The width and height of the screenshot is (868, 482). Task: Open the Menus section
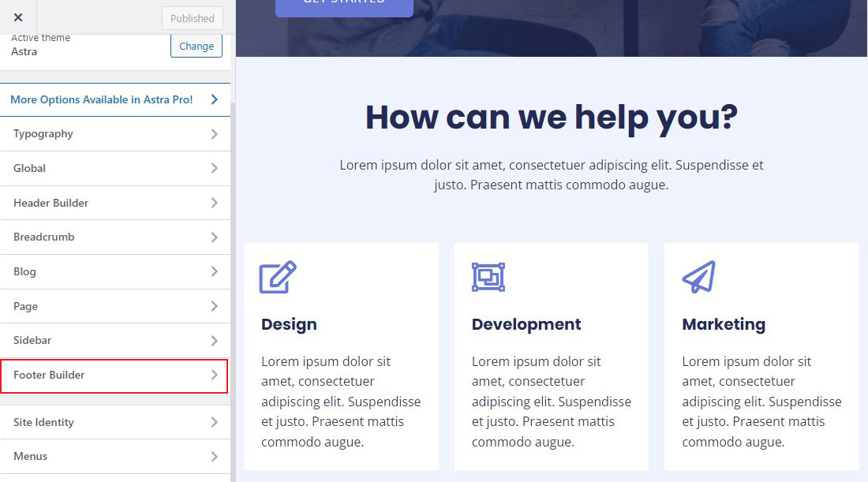pyautogui.click(x=114, y=457)
